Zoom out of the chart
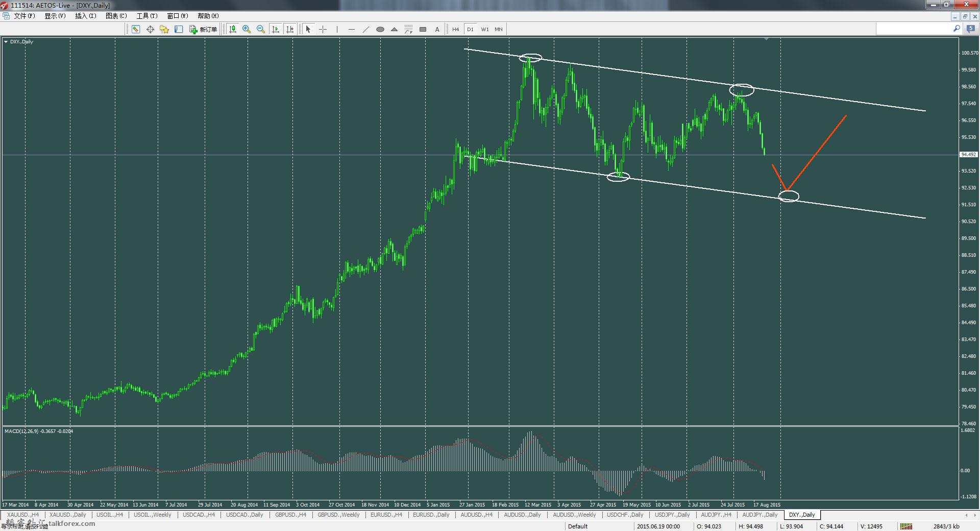Image resolution: width=980 pixels, height=531 pixels. [261, 29]
